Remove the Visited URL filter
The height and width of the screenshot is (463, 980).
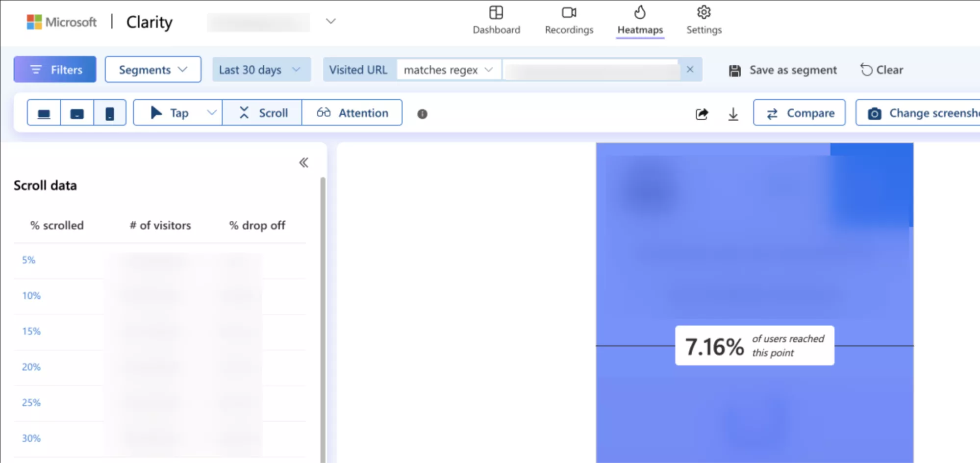tap(690, 70)
